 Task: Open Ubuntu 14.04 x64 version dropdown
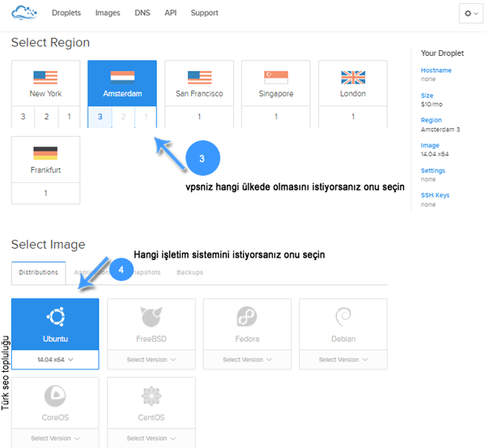55,360
